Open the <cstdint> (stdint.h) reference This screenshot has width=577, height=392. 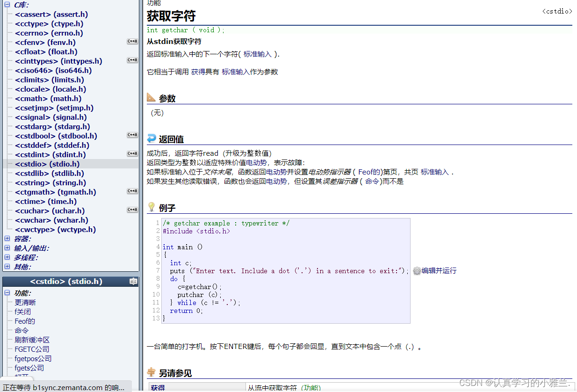(x=50, y=155)
